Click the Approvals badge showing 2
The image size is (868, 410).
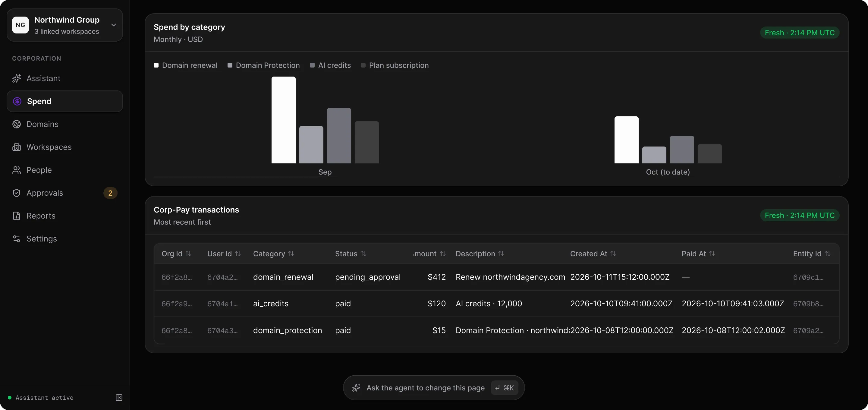pos(110,193)
